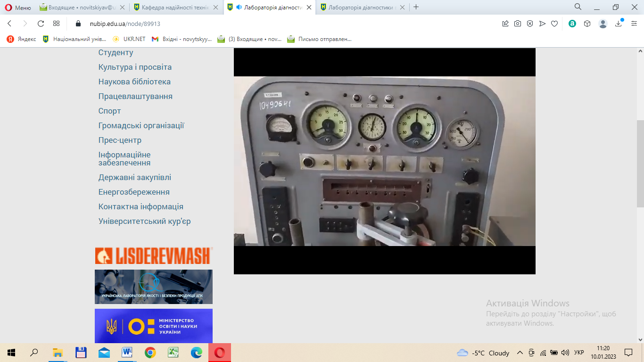Open the Письмо отправлен... bookmark
This screenshot has width=644, height=362.
319,39
